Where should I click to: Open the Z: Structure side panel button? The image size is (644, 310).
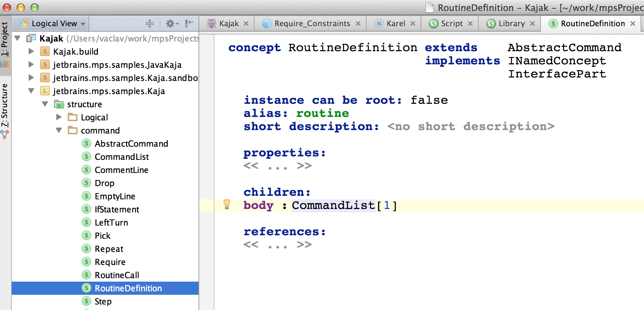pyautogui.click(x=5, y=106)
